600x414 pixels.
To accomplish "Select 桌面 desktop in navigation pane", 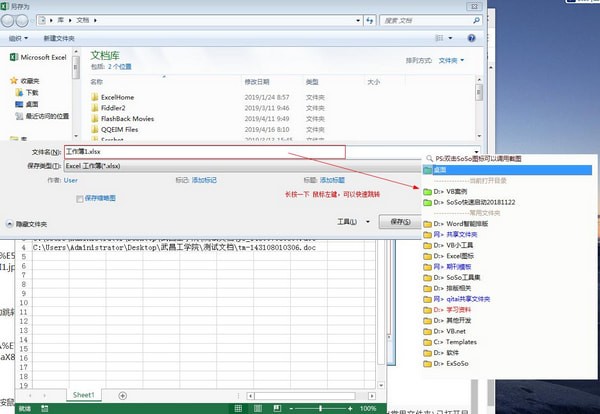I will (x=27, y=104).
